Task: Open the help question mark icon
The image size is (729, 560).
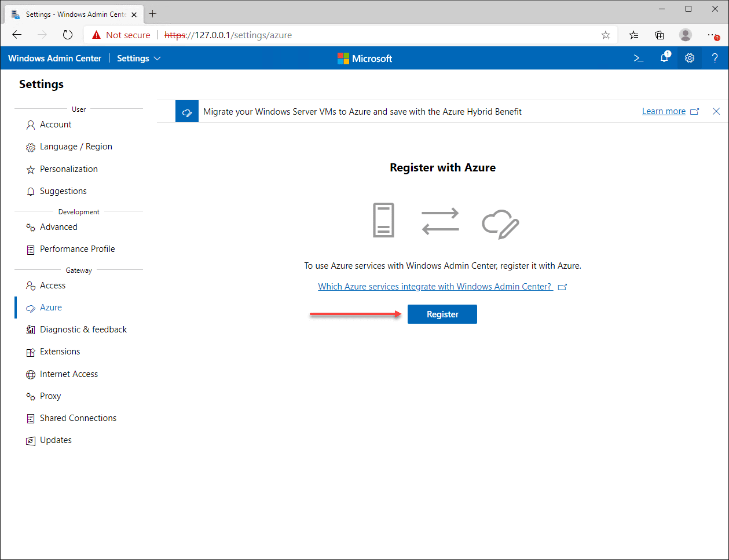Action: point(715,58)
